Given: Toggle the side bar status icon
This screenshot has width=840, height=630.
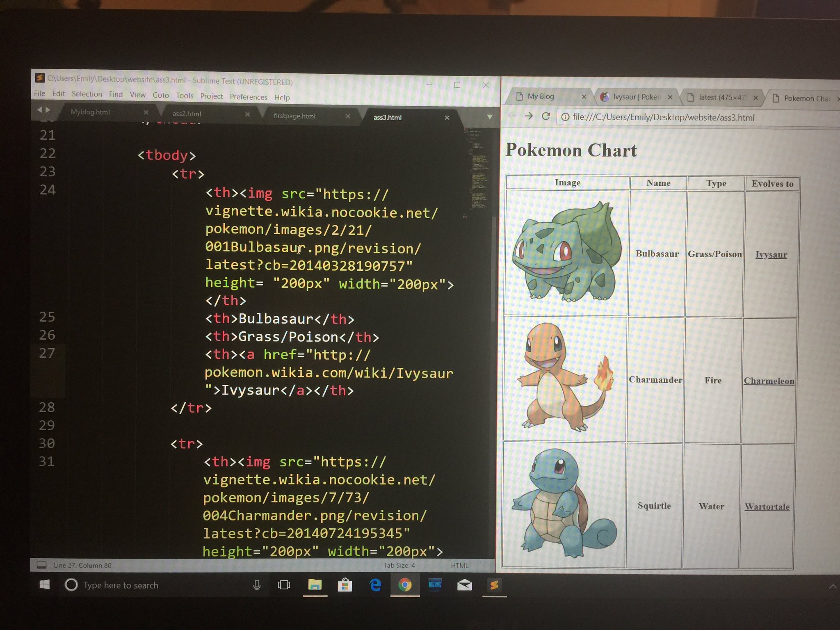Looking at the screenshot, I should click(x=41, y=565).
